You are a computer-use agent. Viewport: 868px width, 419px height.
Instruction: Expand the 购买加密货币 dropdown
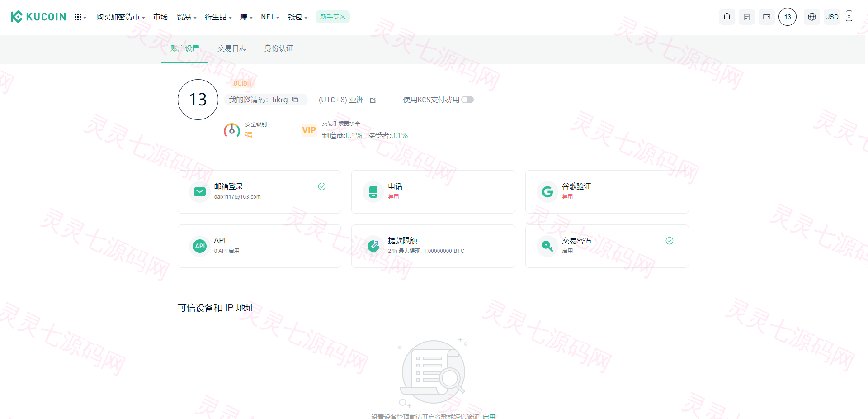[120, 17]
